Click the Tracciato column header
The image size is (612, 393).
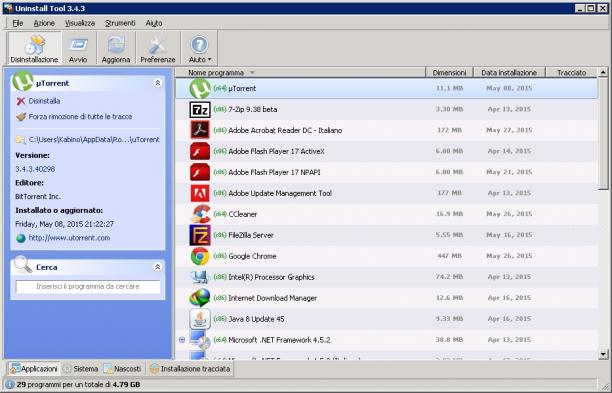click(x=572, y=73)
